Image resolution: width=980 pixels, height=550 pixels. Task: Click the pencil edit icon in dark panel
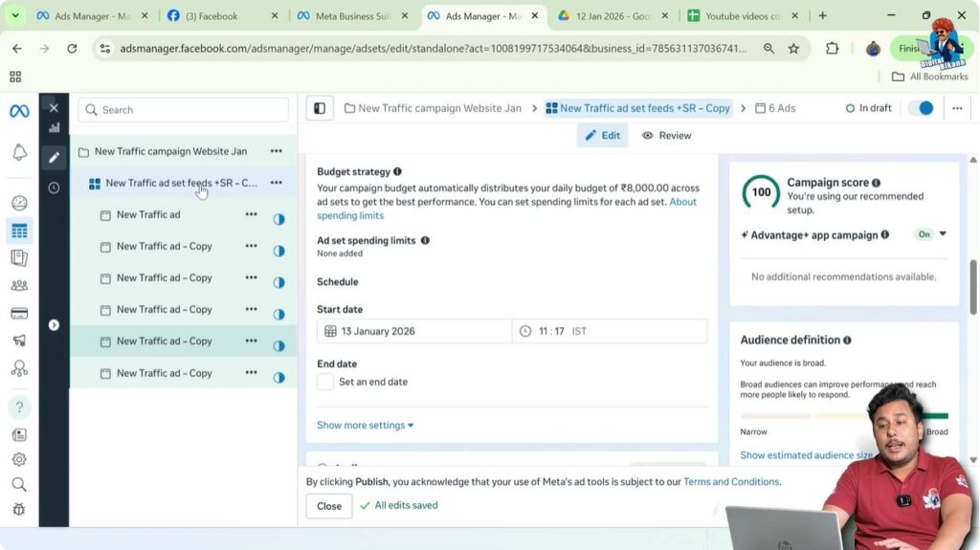[x=54, y=157]
